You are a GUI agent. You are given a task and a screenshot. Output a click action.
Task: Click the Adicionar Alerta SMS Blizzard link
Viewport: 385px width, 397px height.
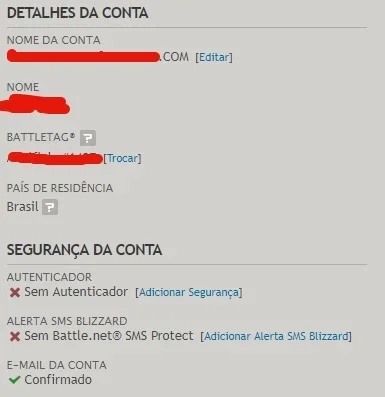[276, 336]
